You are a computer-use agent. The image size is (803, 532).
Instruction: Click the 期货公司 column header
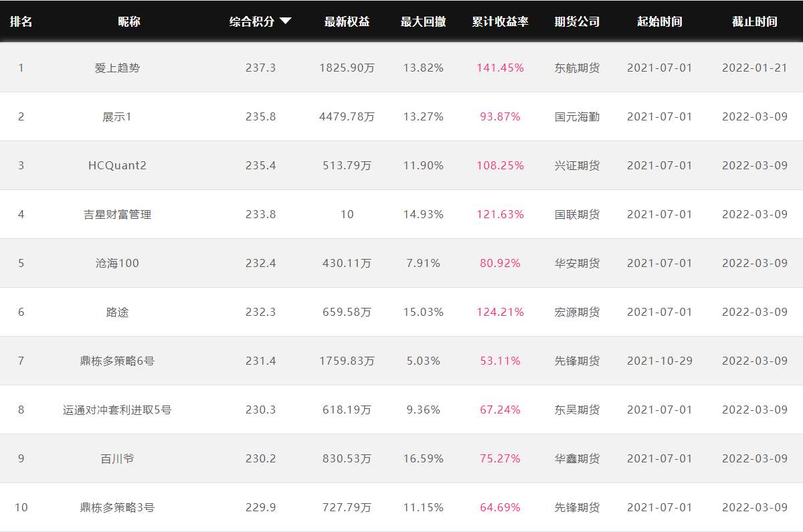577,21
